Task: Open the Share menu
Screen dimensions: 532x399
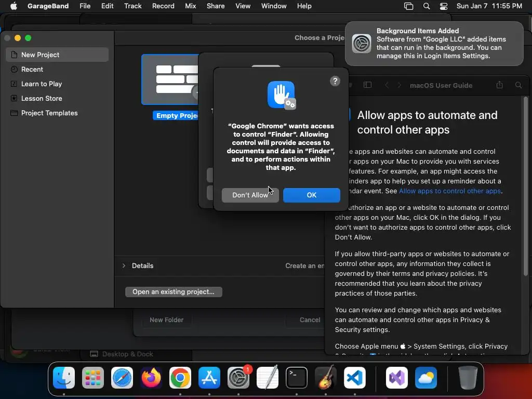Action: click(216, 6)
